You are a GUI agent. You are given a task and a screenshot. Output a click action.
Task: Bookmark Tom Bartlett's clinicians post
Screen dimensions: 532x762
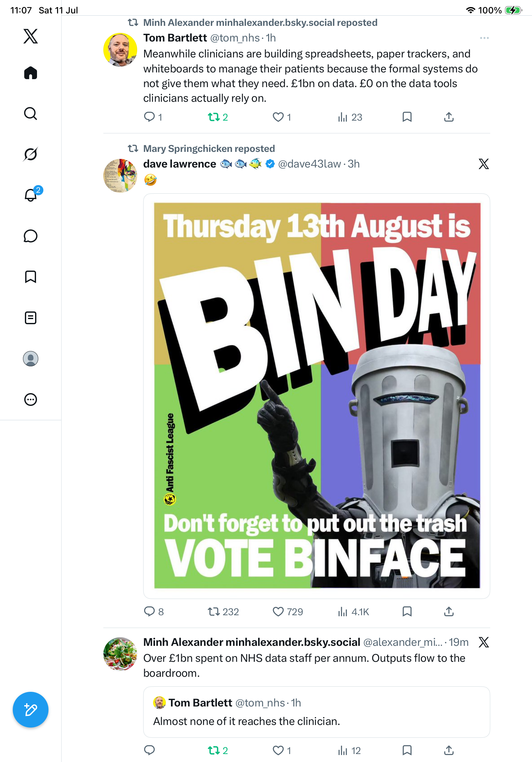pos(407,117)
